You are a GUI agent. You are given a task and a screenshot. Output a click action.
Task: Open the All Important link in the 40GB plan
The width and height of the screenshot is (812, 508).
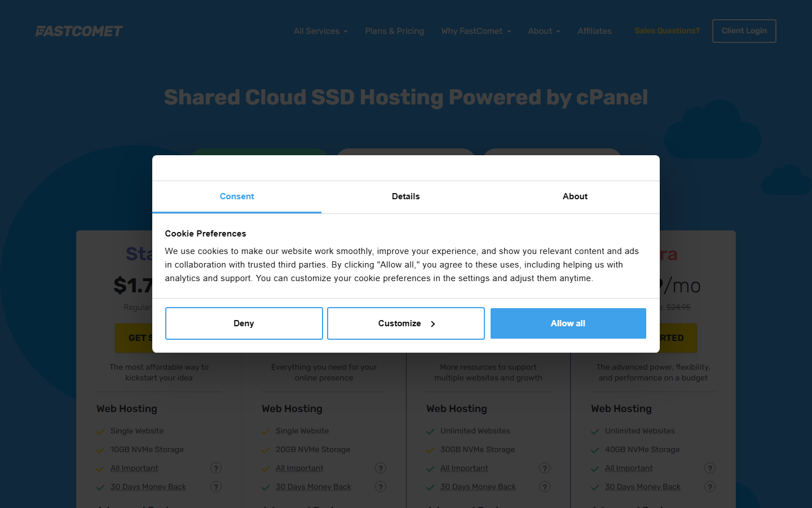pyautogui.click(x=629, y=468)
